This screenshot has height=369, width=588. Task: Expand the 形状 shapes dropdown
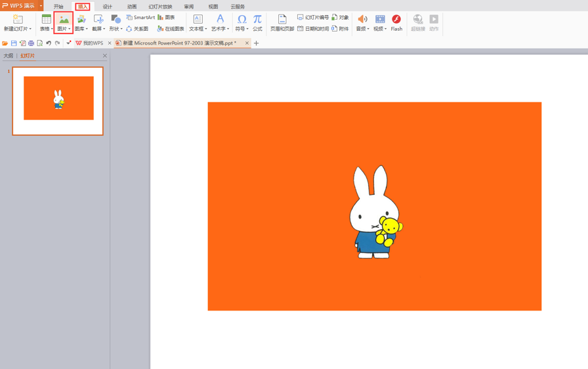[x=121, y=29]
